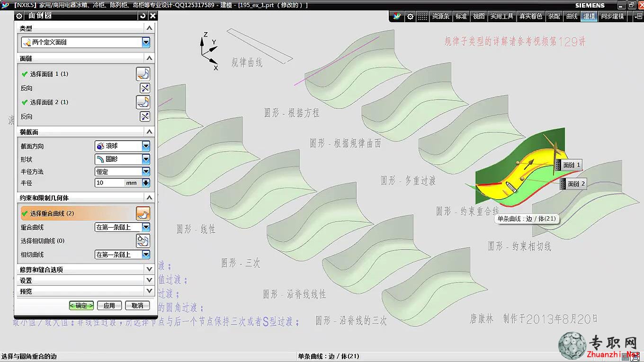Minimize the NX window

(x=622, y=5)
